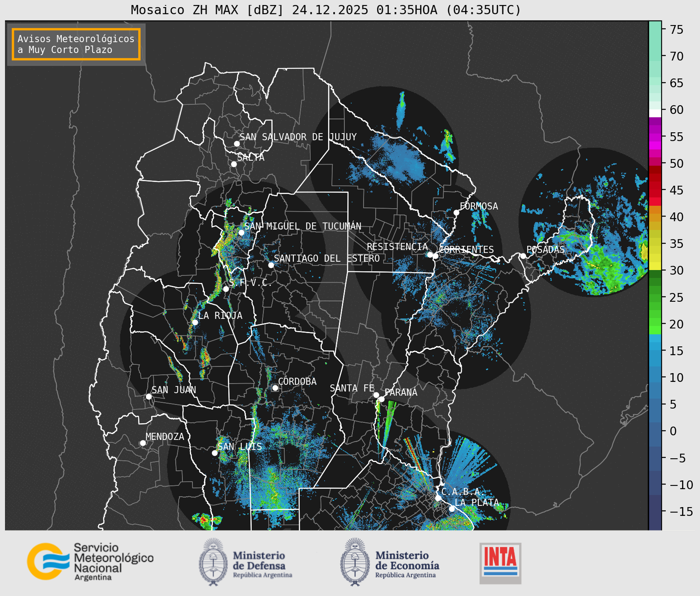The image size is (700, 596).
Task: Click the Resistencia city dot
Action: [430, 255]
